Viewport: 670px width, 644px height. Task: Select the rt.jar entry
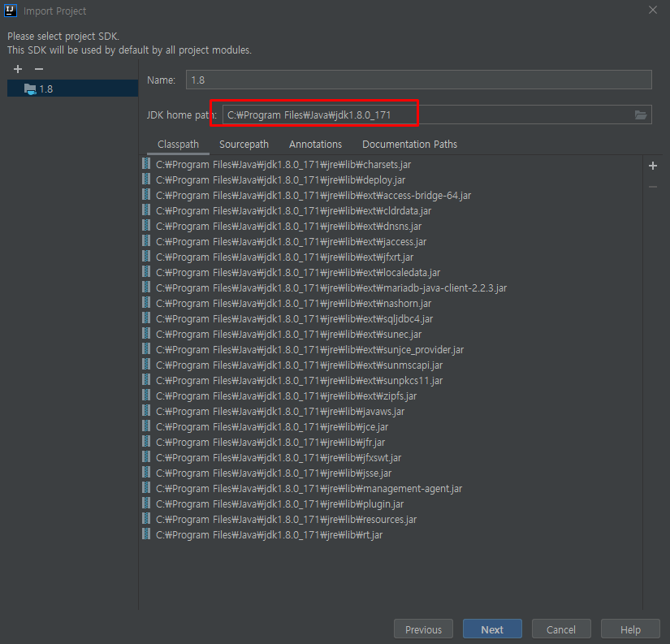(391, 534)
